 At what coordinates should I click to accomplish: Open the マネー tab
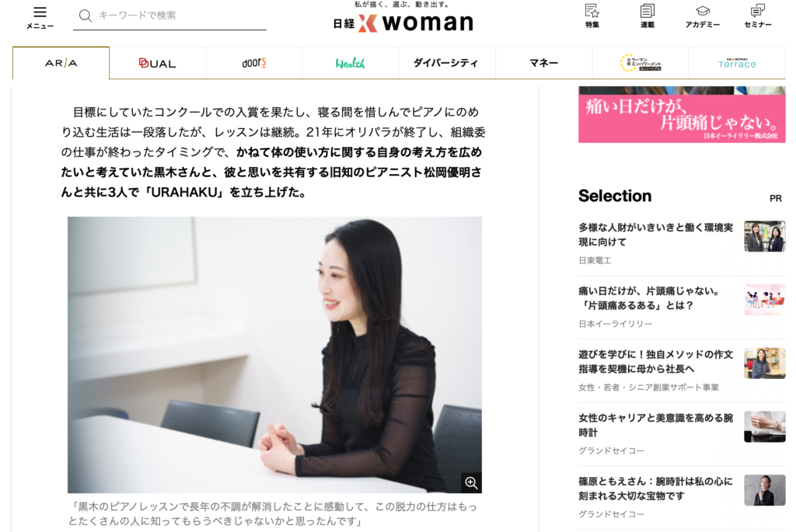coord(543,63)
